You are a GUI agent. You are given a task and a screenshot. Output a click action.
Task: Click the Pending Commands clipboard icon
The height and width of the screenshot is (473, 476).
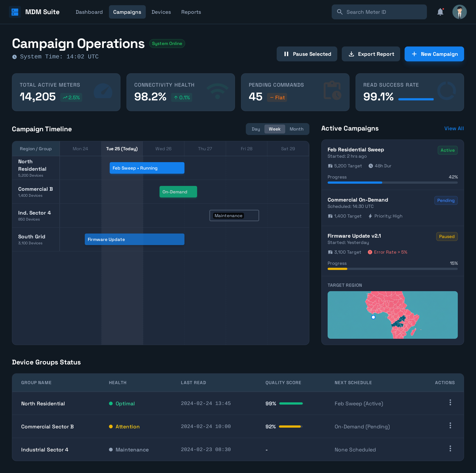tap(332, 90)
